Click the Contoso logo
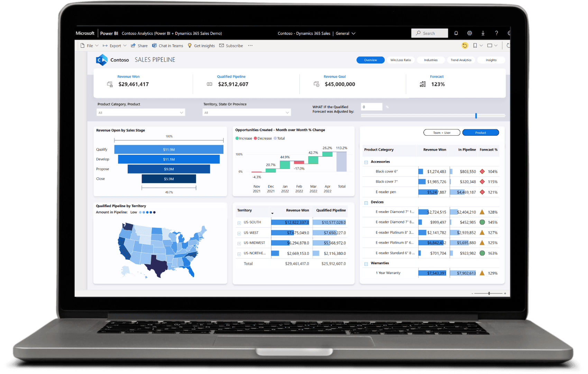 (x=102, y=60)
